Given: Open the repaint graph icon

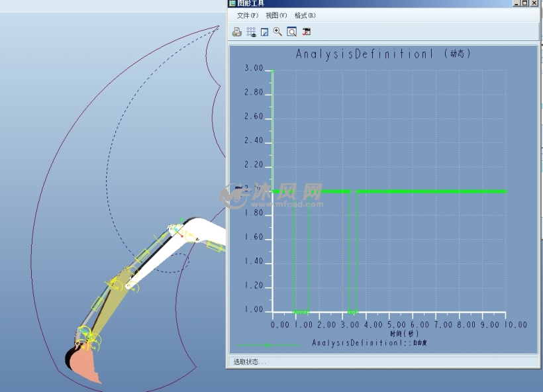Looking at the screenshot, I should coord(265,32).
